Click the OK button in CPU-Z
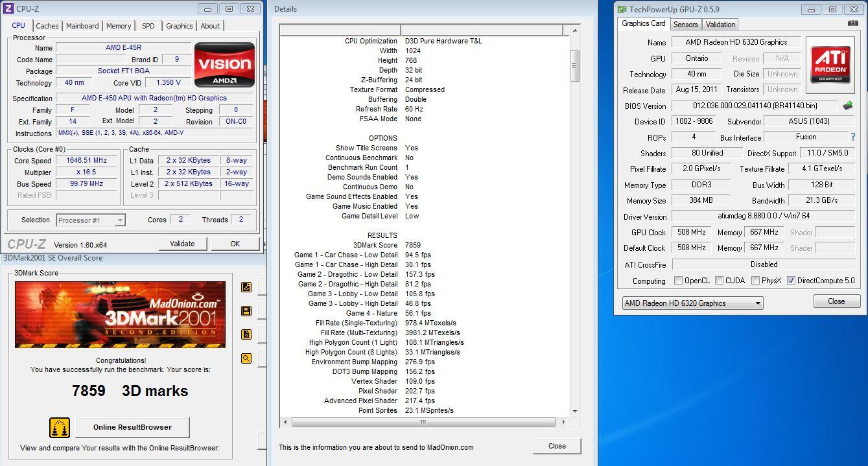868x466 pixels. click(235, 244)
